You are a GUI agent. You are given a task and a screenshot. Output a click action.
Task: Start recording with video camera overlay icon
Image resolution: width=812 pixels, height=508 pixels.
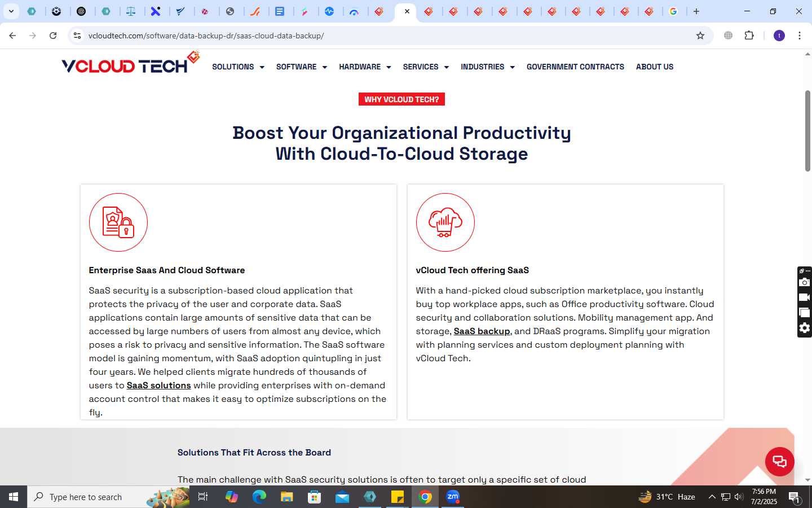pyautogui.click(x=805, y=297)
